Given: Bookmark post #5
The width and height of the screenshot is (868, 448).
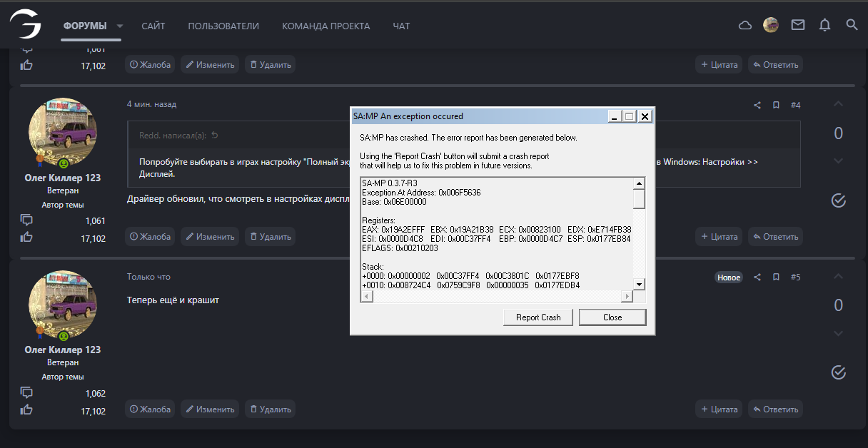Looking at the screenshot, I should coord(776,277).
